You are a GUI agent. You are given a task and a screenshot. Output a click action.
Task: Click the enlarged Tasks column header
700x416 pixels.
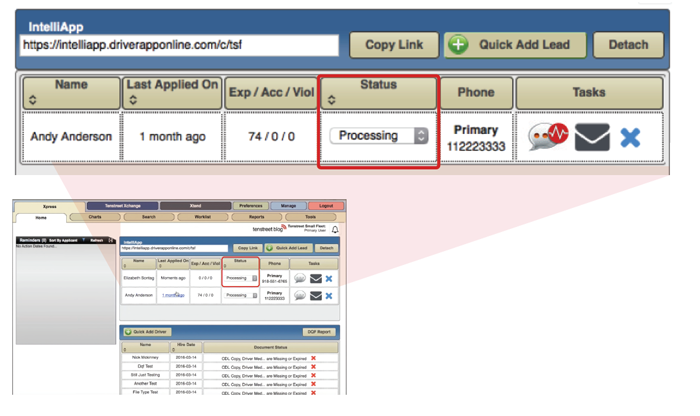coord(589,92)
